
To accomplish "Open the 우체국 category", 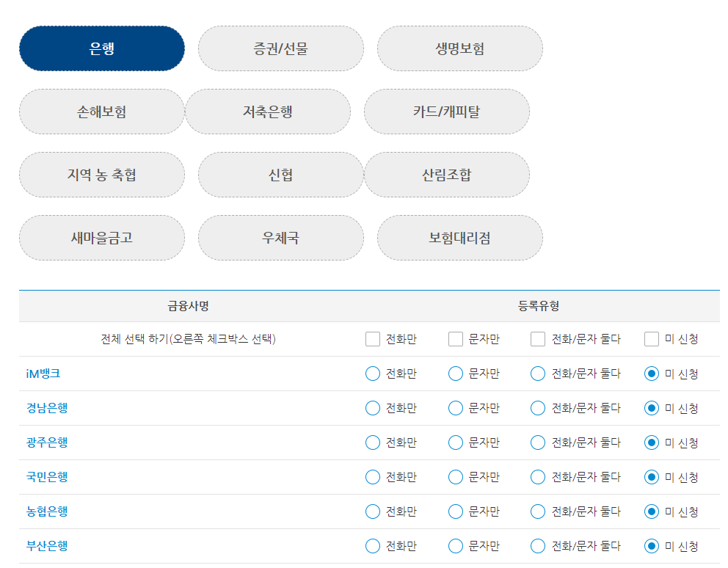I will coord(280,237).
